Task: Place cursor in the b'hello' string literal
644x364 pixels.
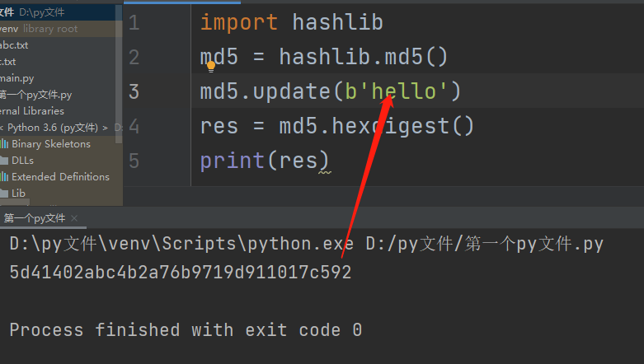Action: point(396,91)
